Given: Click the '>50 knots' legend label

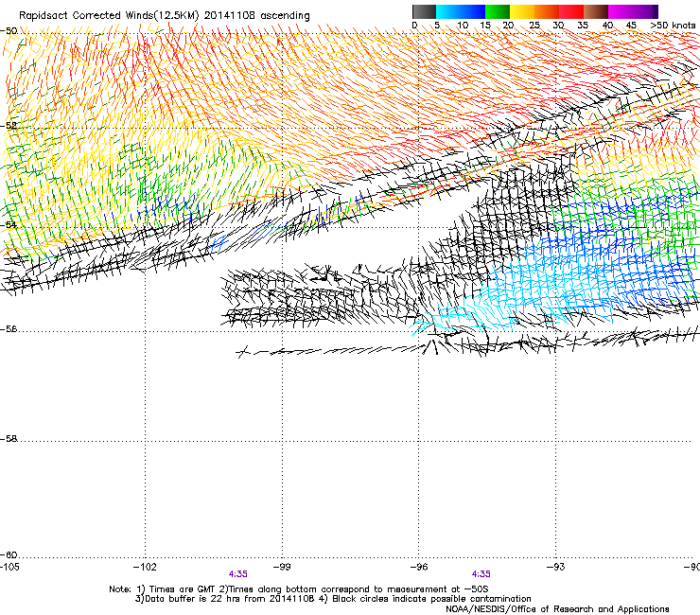Looking at the screenshot, I should coord(673,26).
